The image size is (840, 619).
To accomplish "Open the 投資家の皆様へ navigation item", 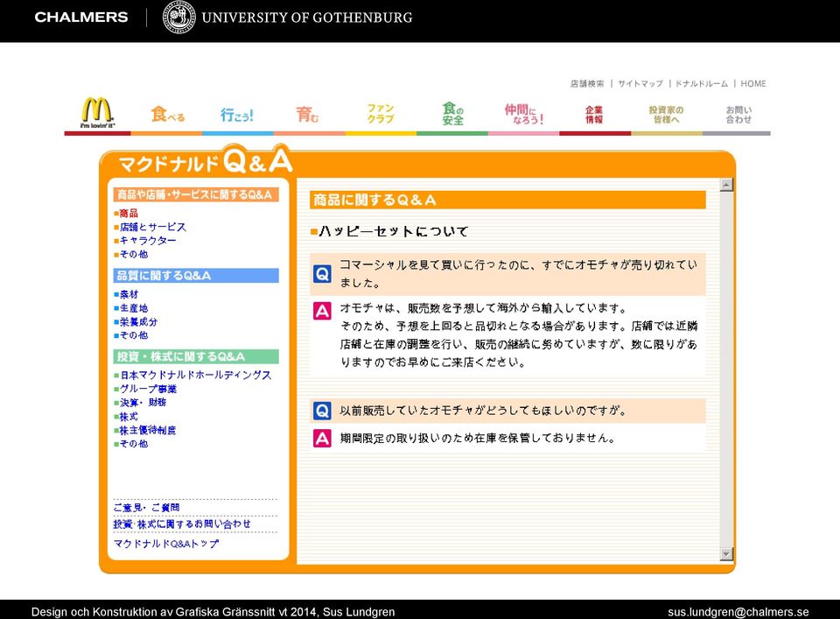I will click(x=666, y=115).
